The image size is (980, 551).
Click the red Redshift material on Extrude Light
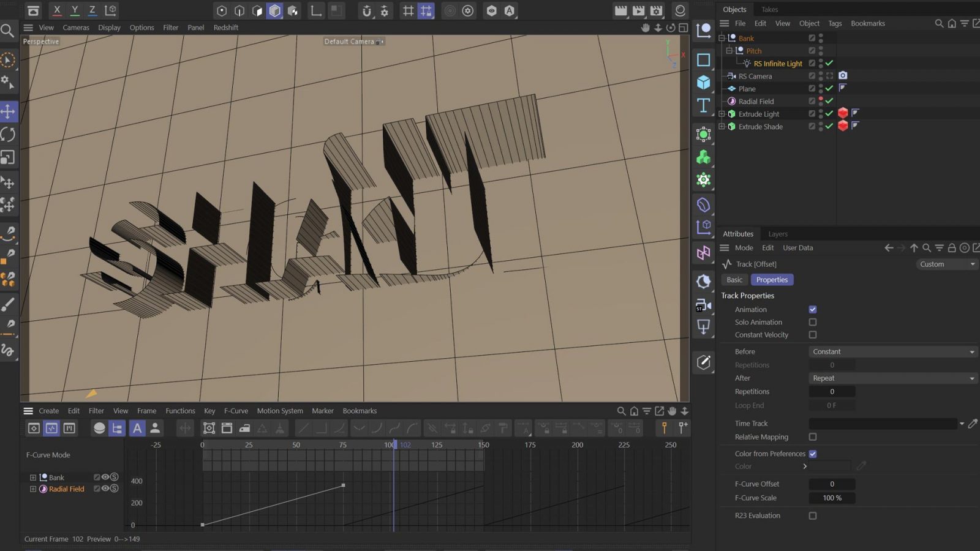point(843,113)
